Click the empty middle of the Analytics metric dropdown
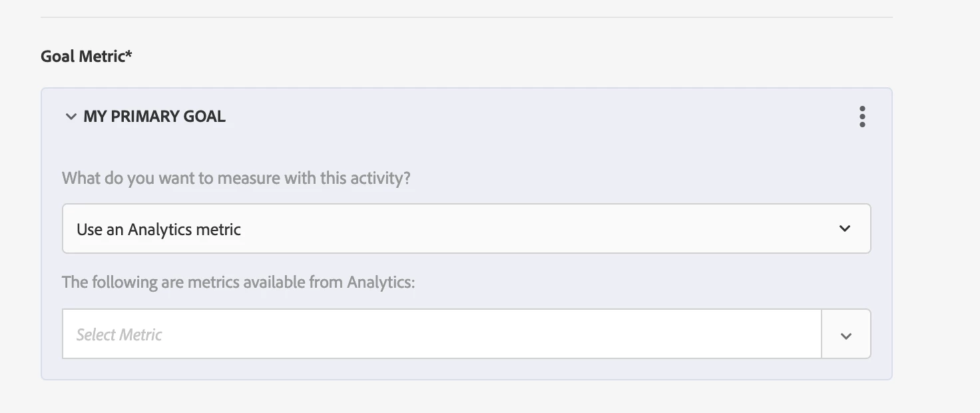 click(533, 228)
